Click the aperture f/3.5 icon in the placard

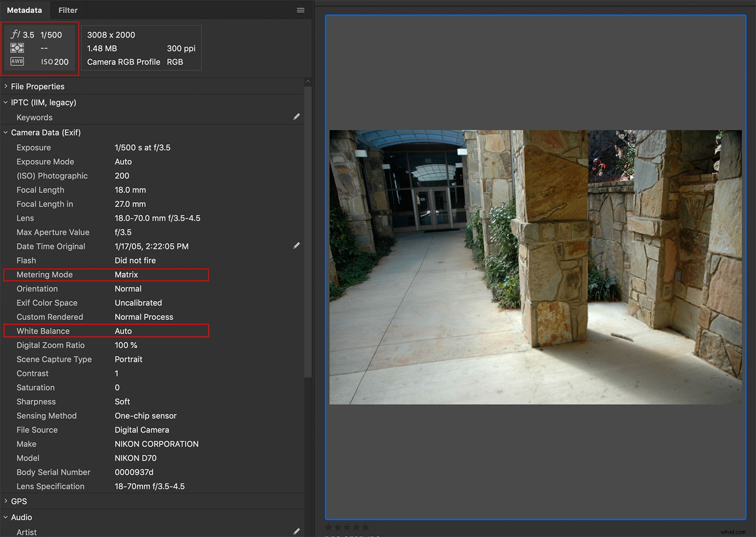(x=15, y=34)
